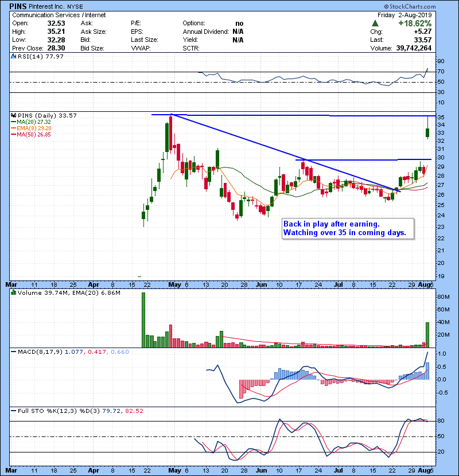This screenshot has width=459, height=476.
Task: Click the candlestick icon beside PINS (Daily)
Action: (x=13, y=115)
